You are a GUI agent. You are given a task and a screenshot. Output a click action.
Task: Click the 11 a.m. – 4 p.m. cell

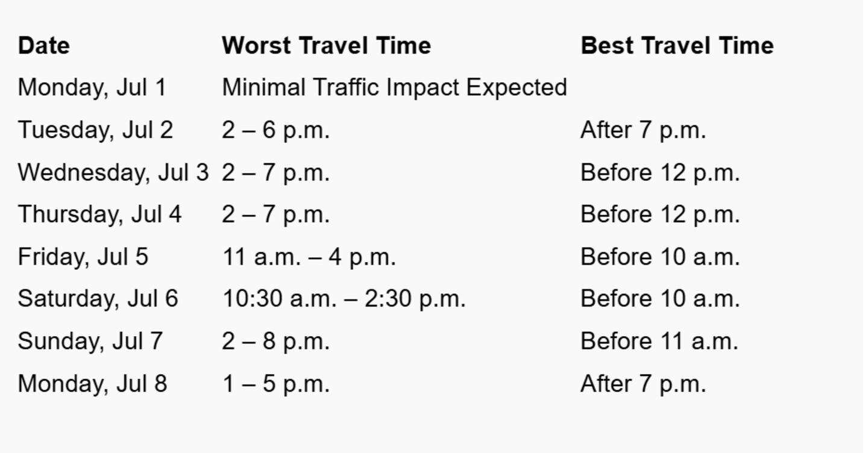[309, 257]
